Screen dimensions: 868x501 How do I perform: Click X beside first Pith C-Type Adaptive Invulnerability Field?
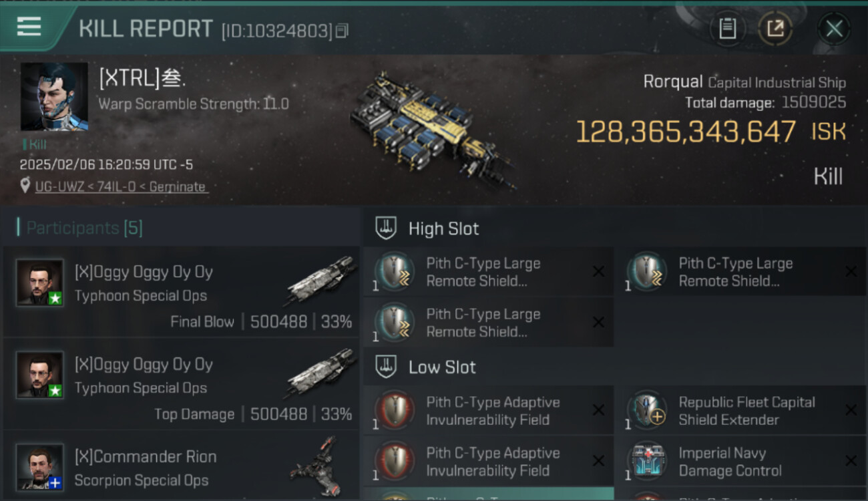point(598,410)
